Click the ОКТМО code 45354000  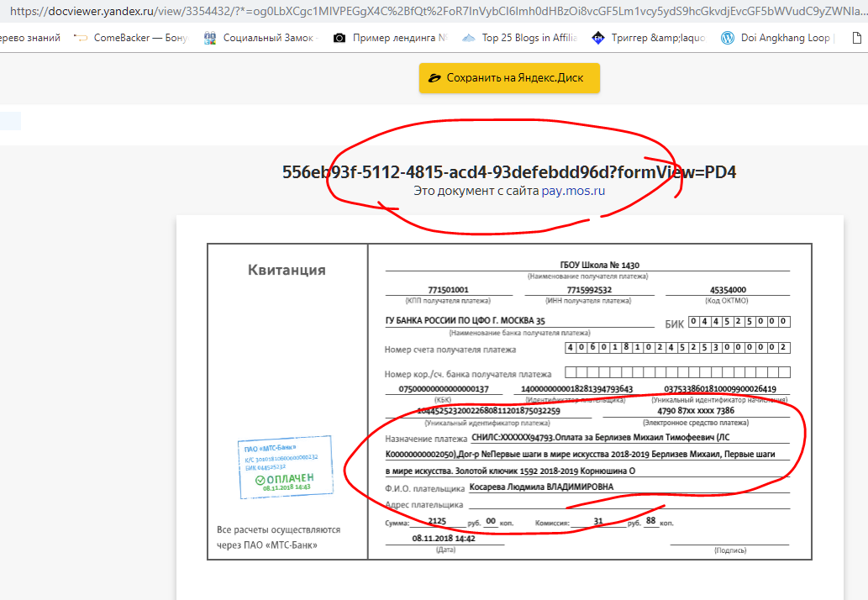tap(728, 289)
